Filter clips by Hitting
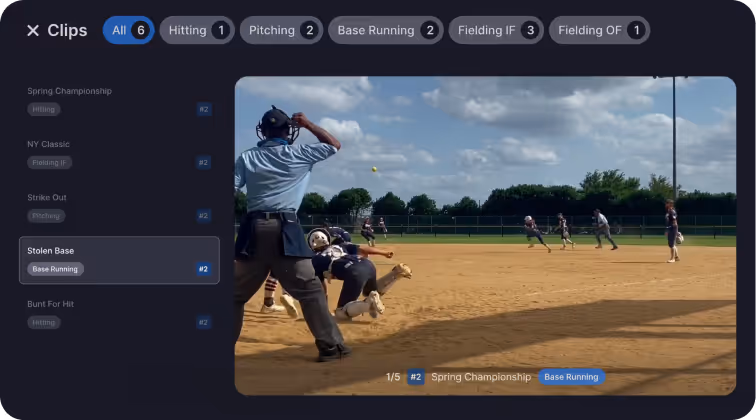Image resolution: width=756 pixels, height=420 pixels. pyautogui.click(x=197, y=30)
